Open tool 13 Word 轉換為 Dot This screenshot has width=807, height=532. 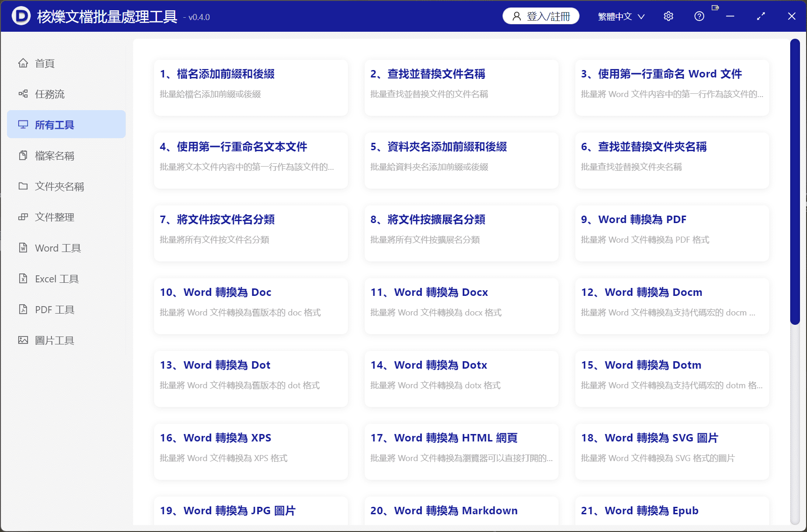click(x=251, y=379)
